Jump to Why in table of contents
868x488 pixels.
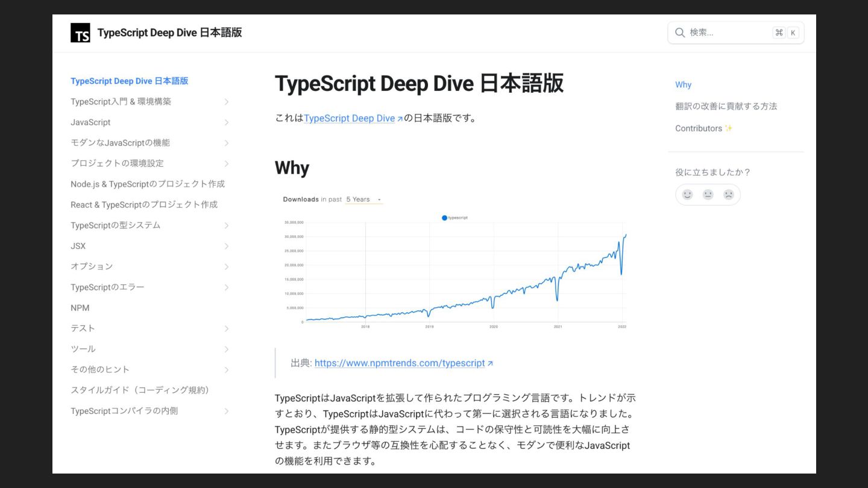point(683,85)
